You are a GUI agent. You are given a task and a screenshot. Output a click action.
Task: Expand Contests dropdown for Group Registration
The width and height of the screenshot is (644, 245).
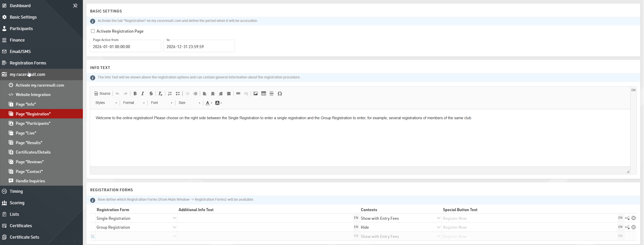pos(438,227)
